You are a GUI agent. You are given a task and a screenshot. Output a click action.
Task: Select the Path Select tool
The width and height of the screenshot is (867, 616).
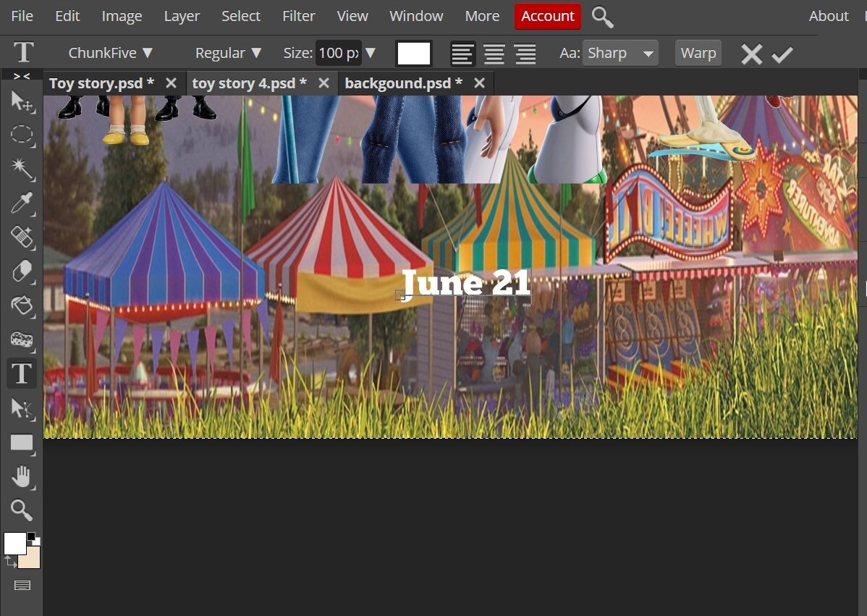click(x=22, y=408)
